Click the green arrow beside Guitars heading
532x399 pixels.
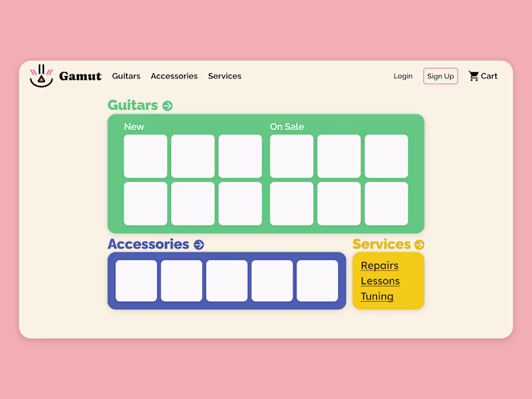click(167, 106)
